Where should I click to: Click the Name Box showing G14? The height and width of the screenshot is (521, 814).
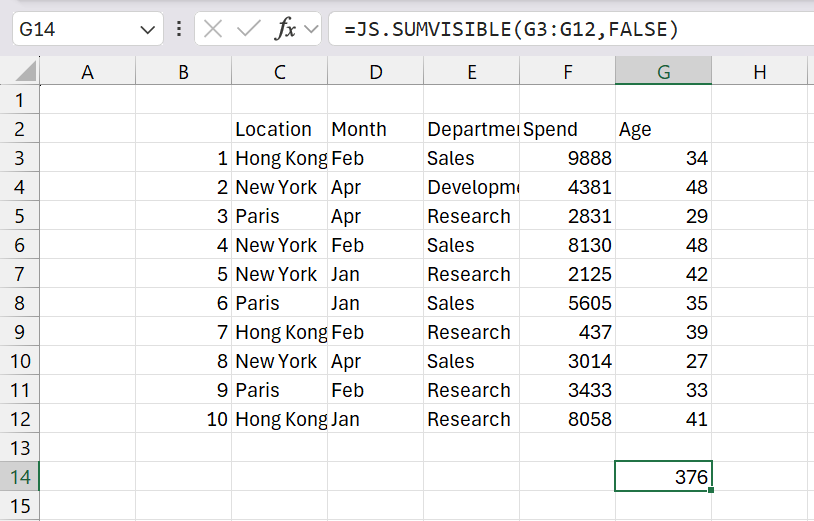pyautogui.click(x=70, y=29)
